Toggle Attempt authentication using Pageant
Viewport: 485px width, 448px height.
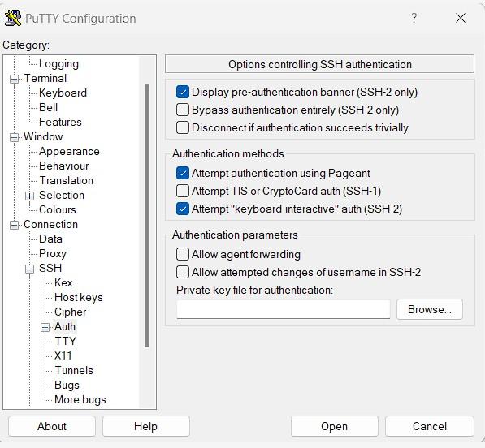coord(183,174)
